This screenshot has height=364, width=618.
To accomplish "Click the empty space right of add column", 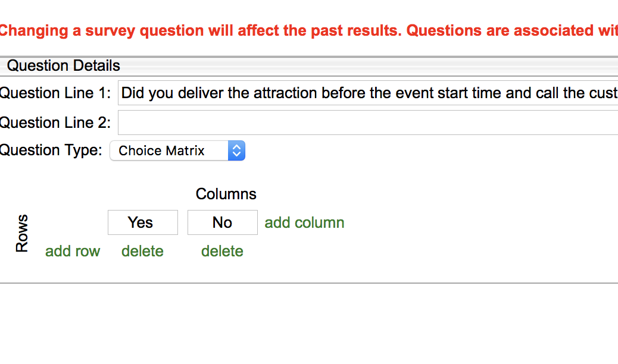I will (x=476, y=222).
